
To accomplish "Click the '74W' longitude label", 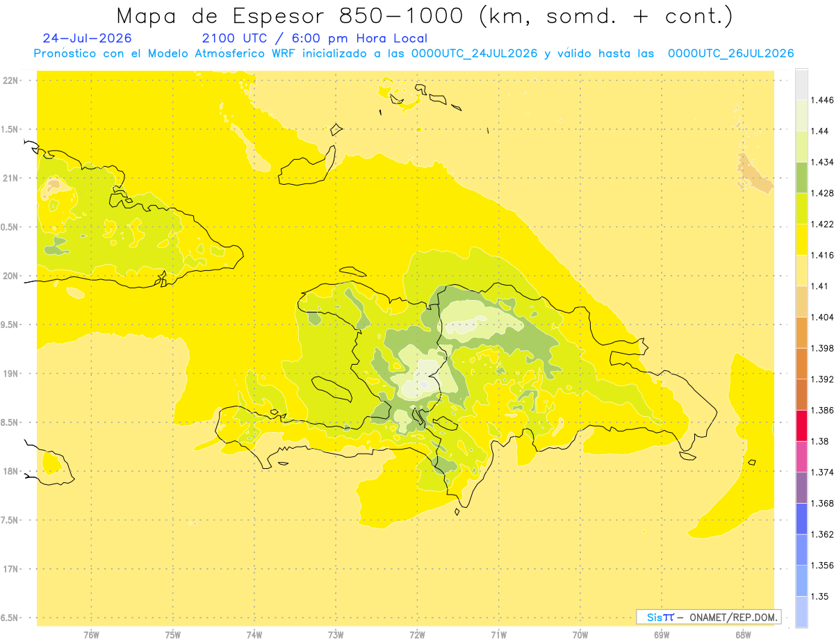I will point(254,635).
